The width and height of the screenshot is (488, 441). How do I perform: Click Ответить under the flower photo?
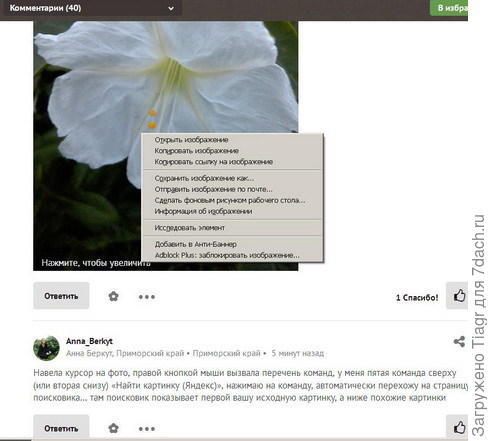(x=61, y=296)
